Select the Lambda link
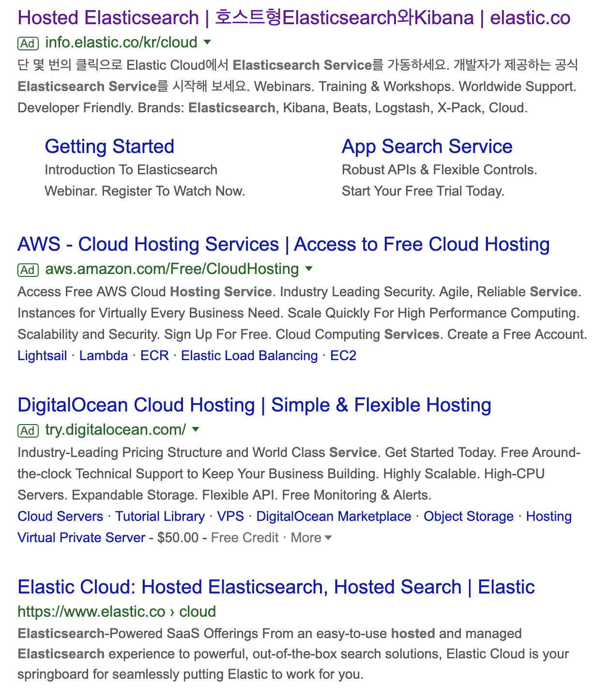 104,356
